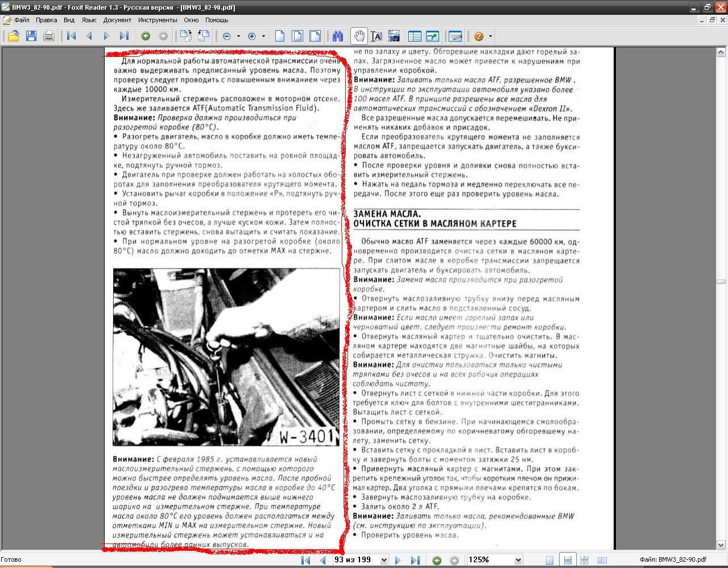Click grey next view arrow in status bar
The image size is (728, 568).
pos(454,560)
